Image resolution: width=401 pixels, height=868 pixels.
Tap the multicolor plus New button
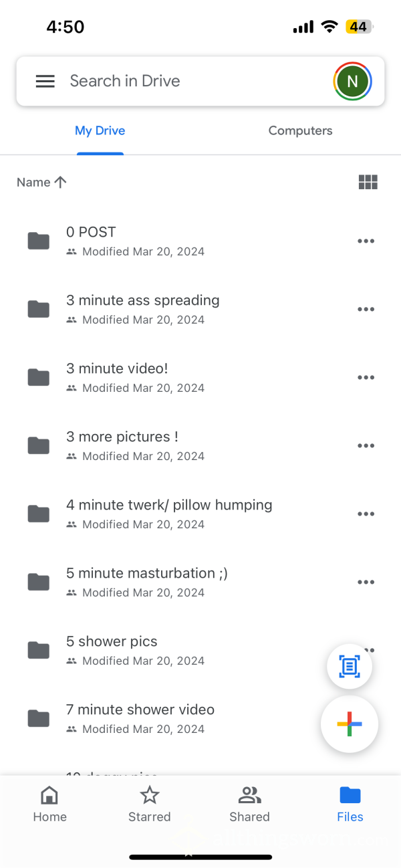pyautogui.click(x=350, y=724)
